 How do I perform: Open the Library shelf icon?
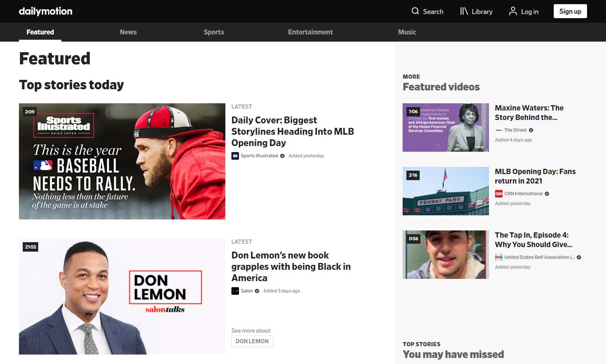coord(464,11)
